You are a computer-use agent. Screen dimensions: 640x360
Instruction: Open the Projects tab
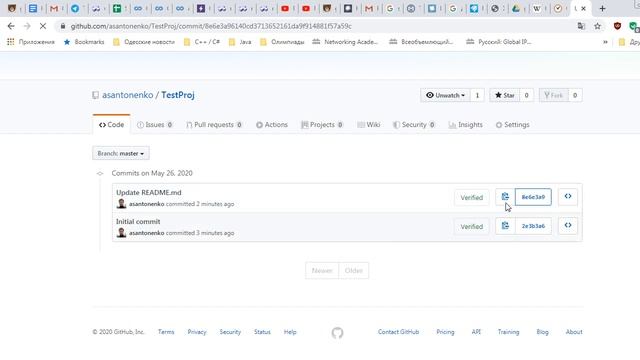pyautogui.click(x=322, y=124)
